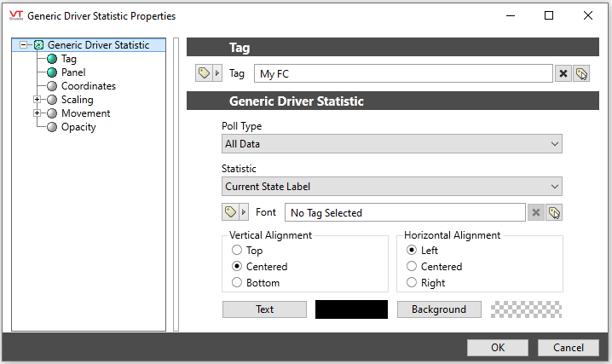
Task: Open the Statistic dropdown
Action: (392, 187)
